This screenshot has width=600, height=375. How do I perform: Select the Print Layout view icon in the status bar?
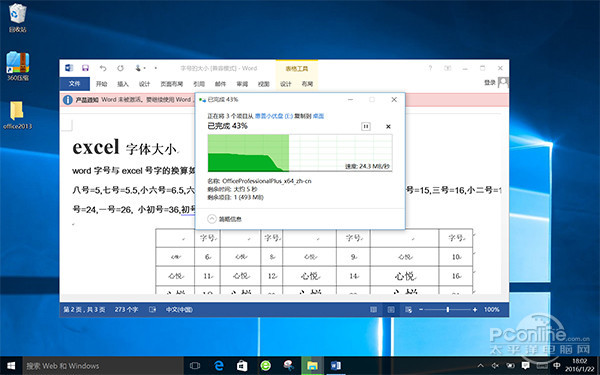pos(391,310)
